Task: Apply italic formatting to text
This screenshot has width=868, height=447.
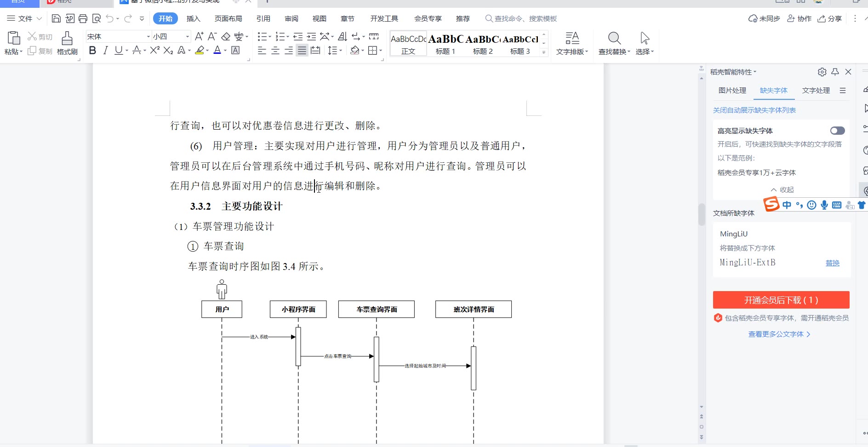Action: point(105,51)
